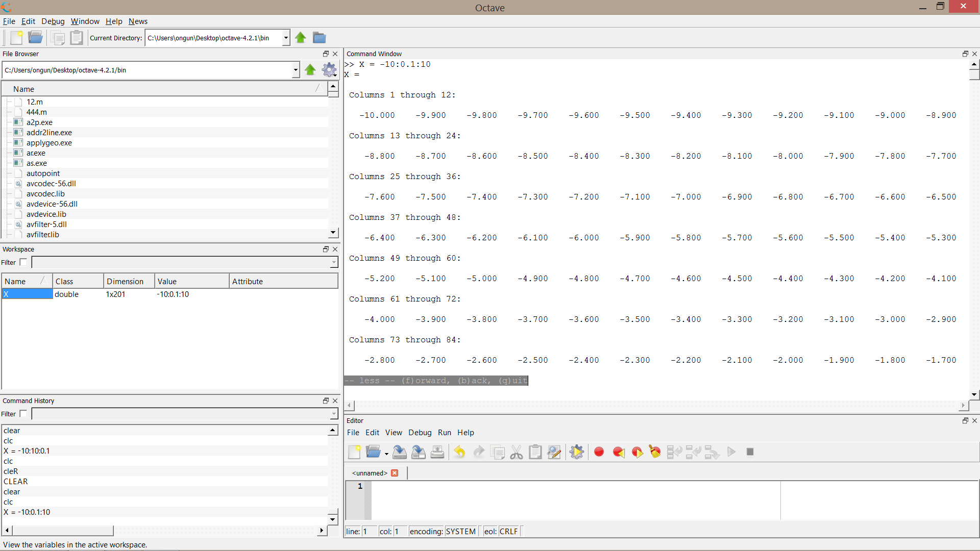Open the Debug menu in main menu bar

[53, 21]
